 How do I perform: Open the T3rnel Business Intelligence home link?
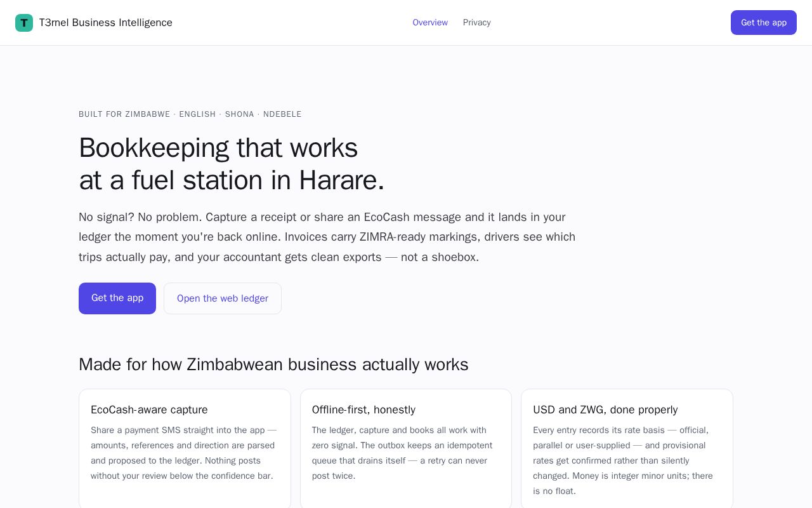[94, 23]
